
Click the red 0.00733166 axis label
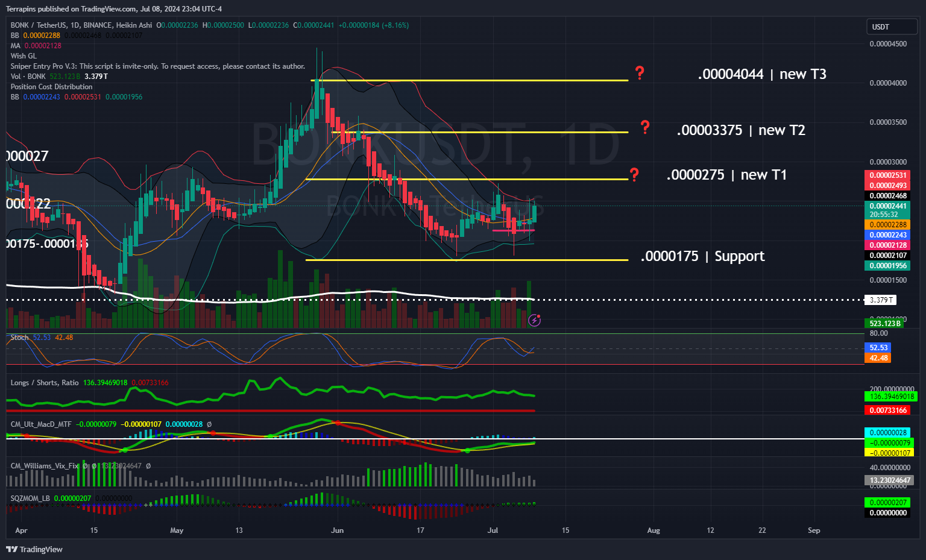pos(888,411)
